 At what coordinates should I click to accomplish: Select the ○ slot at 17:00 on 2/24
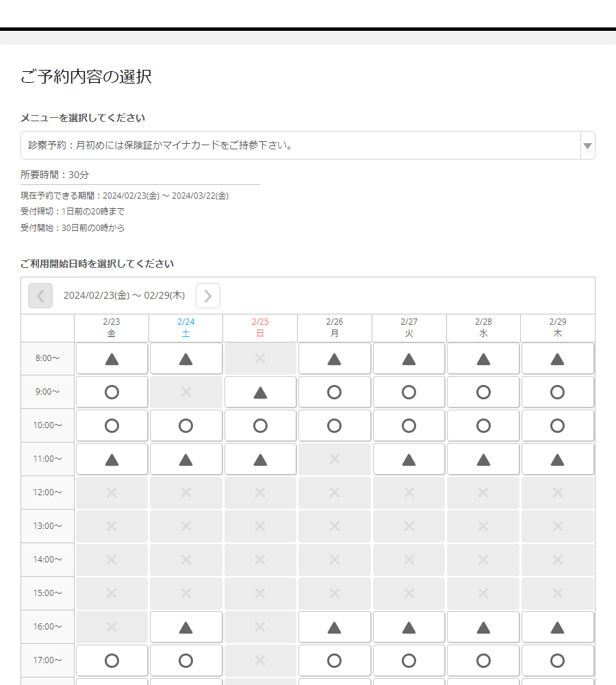point(186,660)
